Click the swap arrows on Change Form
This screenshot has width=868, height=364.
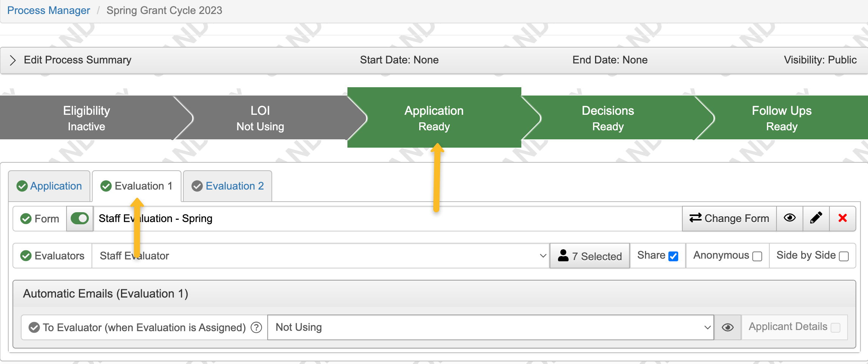pos(696,218)
